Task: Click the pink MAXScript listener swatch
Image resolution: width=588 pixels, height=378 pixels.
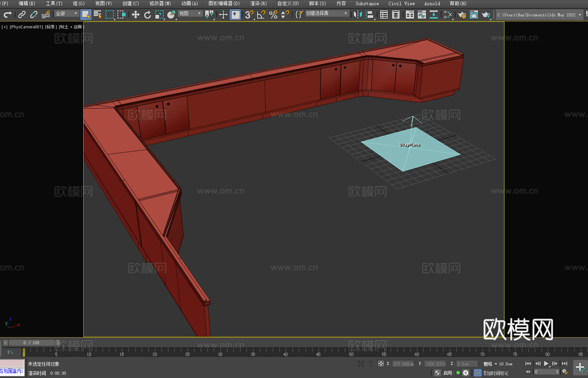Action: point(12,363)
